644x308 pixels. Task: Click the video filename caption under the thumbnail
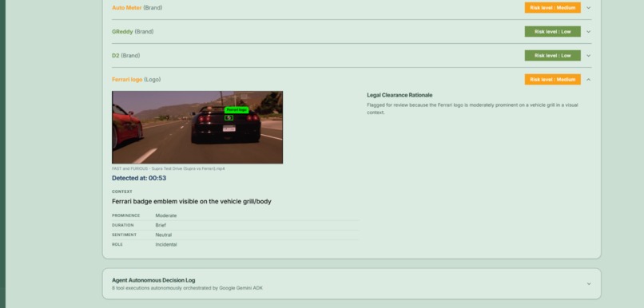click(x=169, y=168)
